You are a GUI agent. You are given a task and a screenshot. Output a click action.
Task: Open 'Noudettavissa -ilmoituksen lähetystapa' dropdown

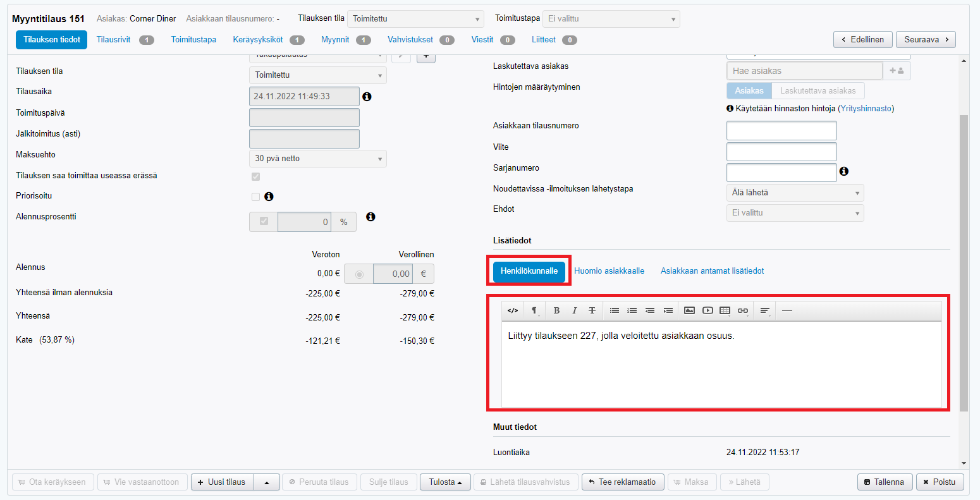point(795,193)
